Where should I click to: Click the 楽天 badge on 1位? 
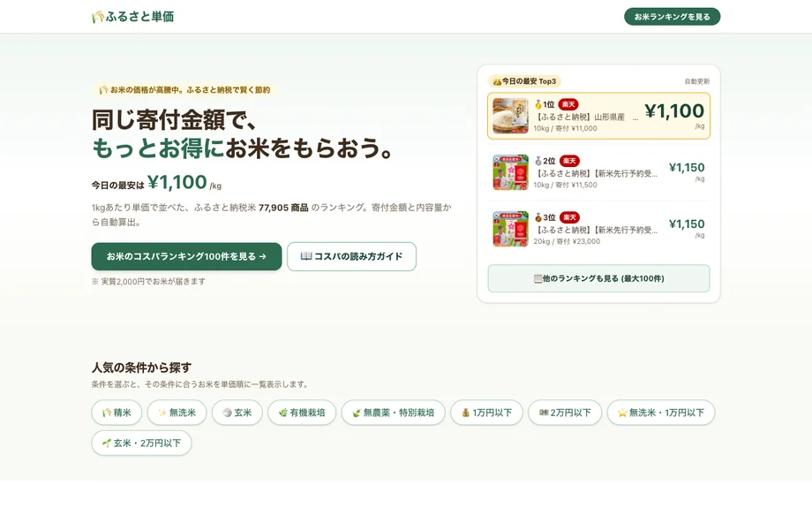click(568, 105)
